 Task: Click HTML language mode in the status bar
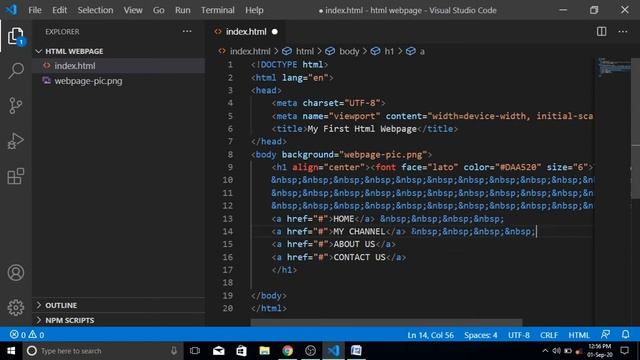pyautogui.click(x=579, y=335)
